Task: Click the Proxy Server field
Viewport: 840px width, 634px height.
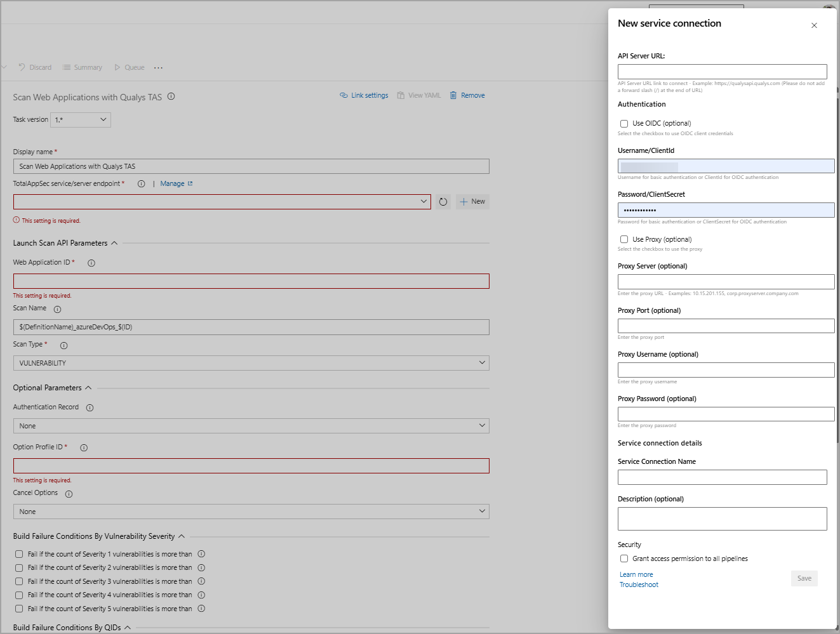Action: point(726,282)
